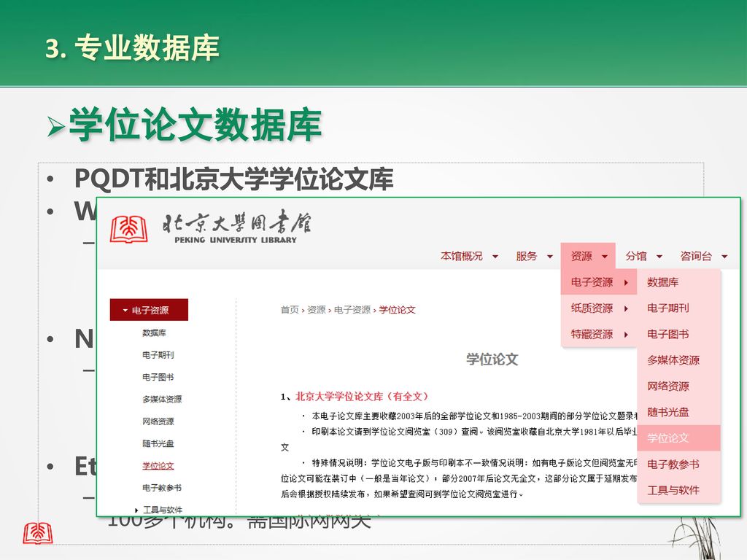Viewport: 747px width, 560px height.
Task: Go to 首页 via the breadcrumb
Action: tap(290, 309)
